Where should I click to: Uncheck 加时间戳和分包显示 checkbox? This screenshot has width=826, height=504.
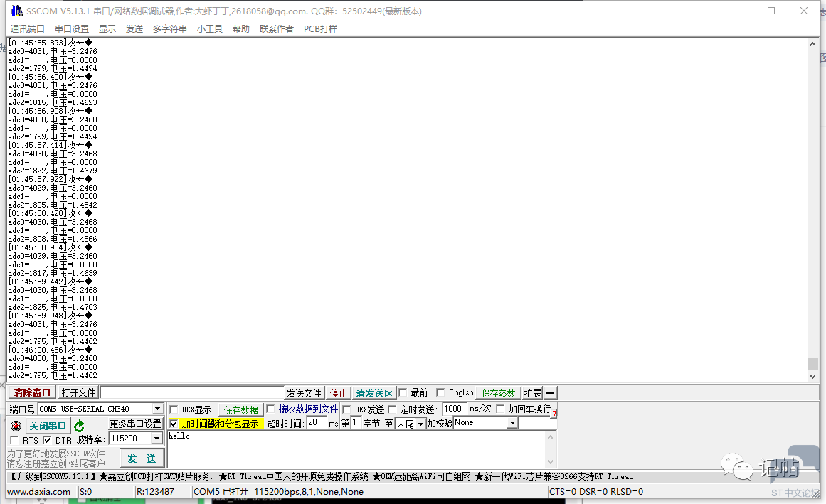point(174,424)
